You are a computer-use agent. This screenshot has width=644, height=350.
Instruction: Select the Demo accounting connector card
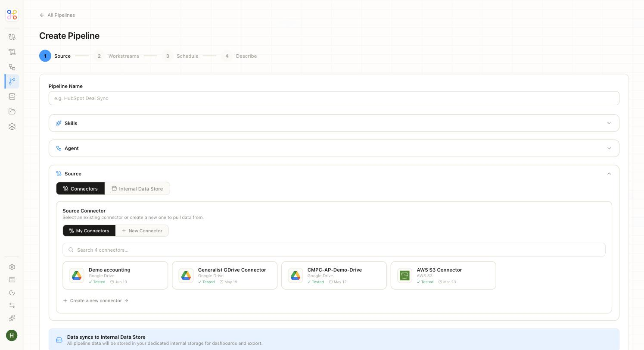coord(115,275)
